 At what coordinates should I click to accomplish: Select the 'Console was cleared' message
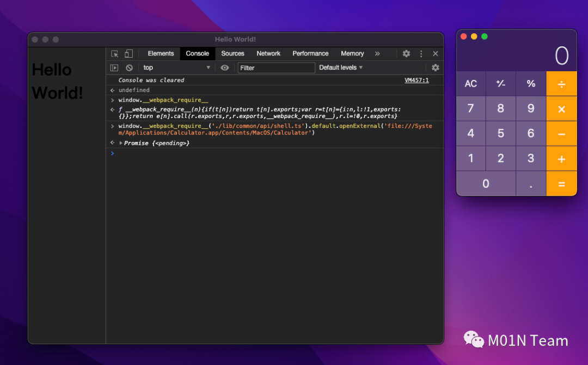click(151, 80)
